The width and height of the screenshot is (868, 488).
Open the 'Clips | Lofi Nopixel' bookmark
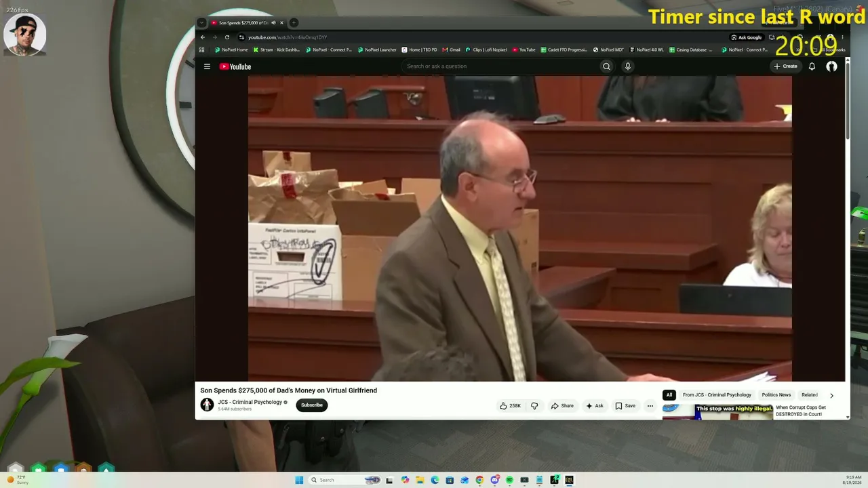point(486,49)
